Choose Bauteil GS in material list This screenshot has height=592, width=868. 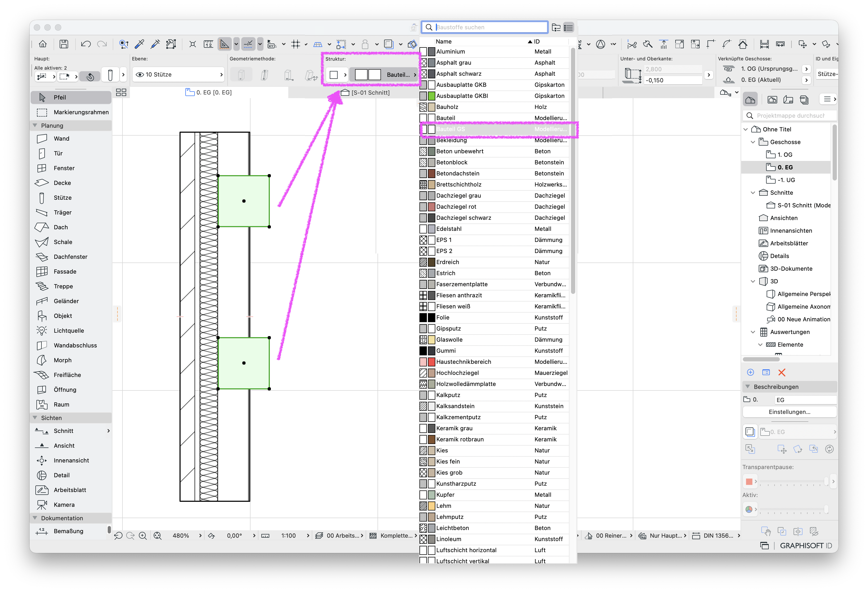494,129
